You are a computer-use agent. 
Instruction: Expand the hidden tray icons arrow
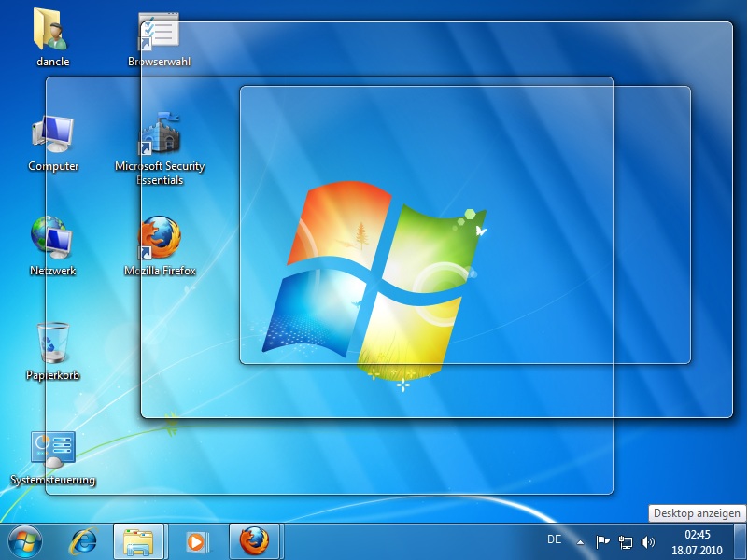581,541
